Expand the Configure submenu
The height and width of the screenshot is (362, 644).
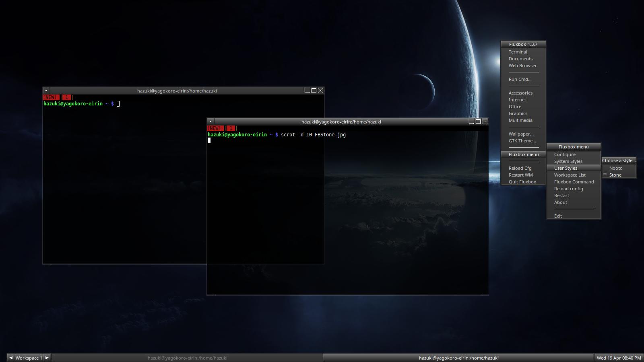point(574,154)
